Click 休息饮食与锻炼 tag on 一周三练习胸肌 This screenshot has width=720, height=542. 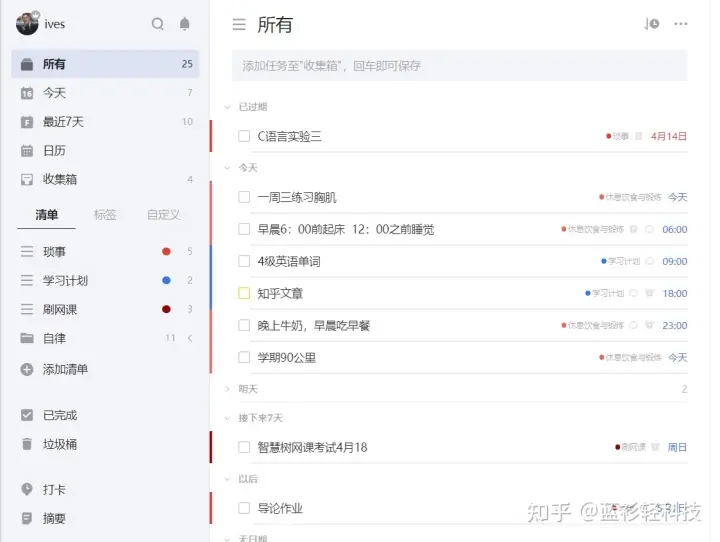tap(630, 198)
